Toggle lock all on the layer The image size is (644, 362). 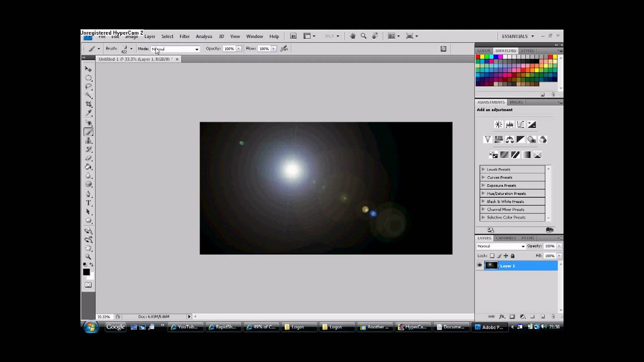(x=513, y=256)
